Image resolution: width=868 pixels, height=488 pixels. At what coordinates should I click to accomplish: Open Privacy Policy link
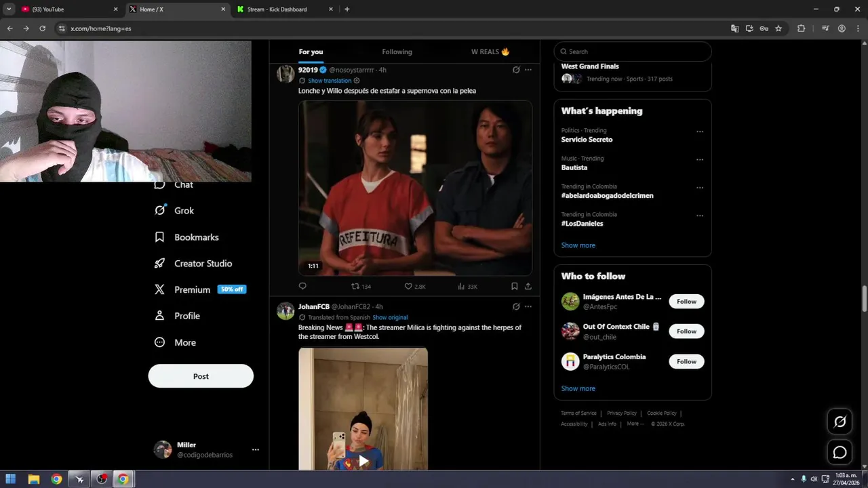pos(622,413)
